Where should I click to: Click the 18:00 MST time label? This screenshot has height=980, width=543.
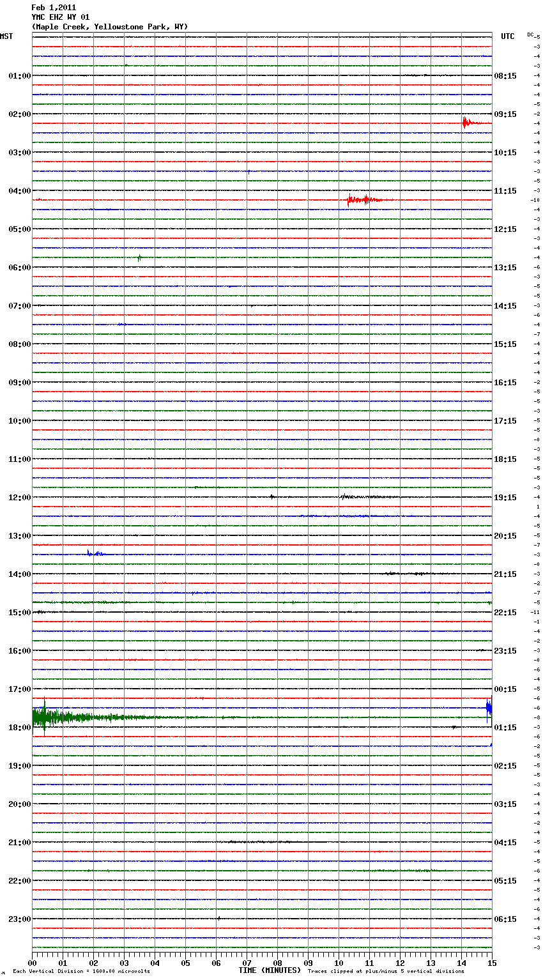point(20,727)
